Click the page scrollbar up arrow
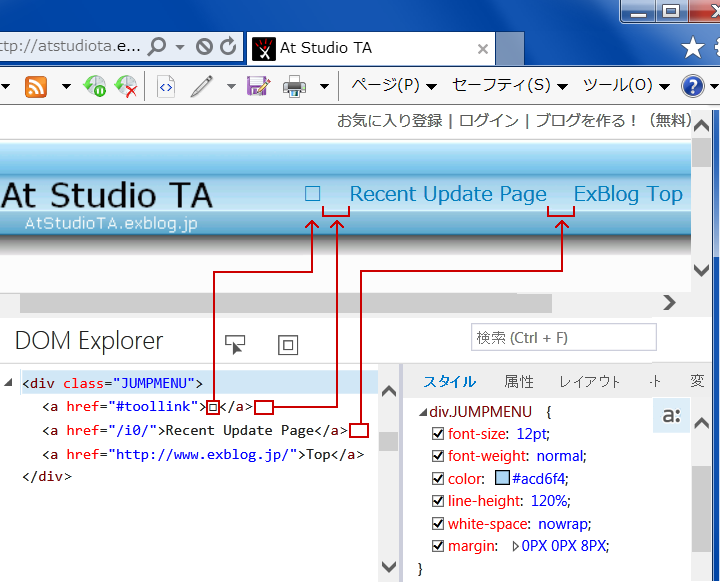The height and width of the screenshot is (582, 720). pos(701,125)
